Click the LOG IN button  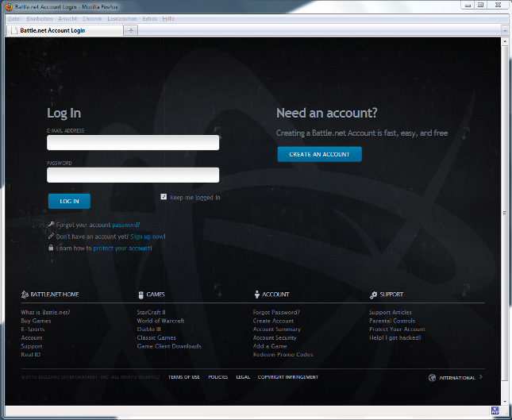click(x=69, y=201)
